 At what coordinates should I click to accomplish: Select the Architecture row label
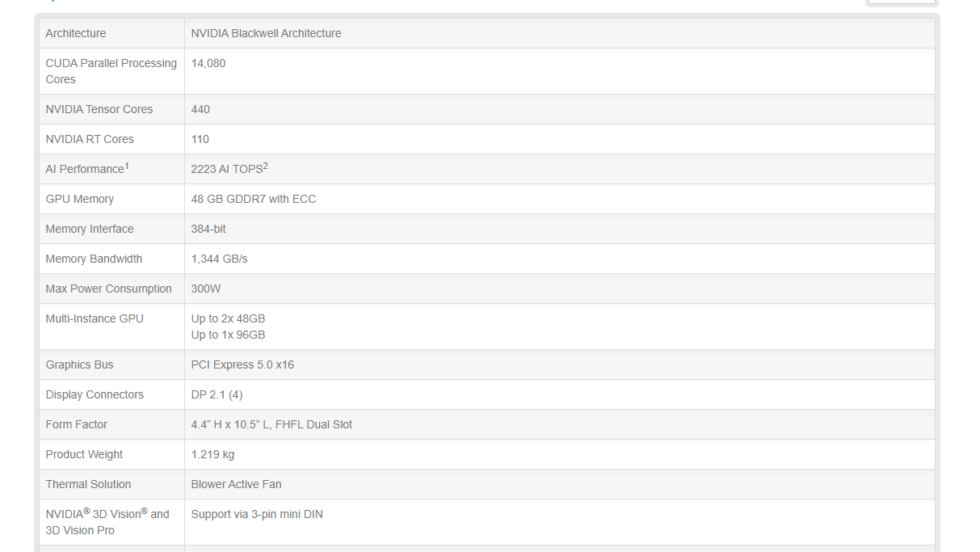[76, 33]
